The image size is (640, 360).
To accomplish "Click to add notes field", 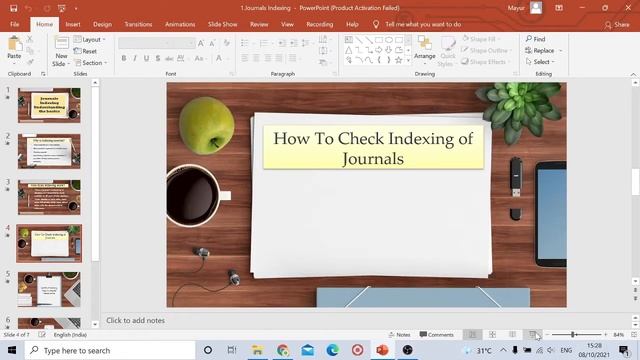I will click(367, 321).
